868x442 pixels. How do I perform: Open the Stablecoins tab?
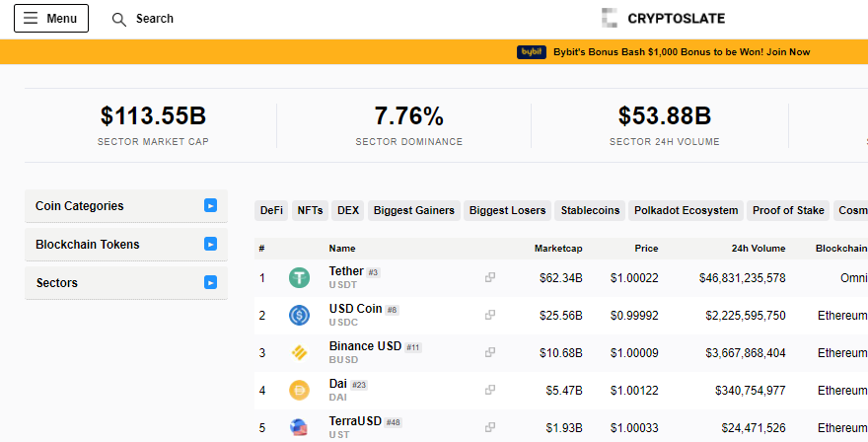click(590, 210)
